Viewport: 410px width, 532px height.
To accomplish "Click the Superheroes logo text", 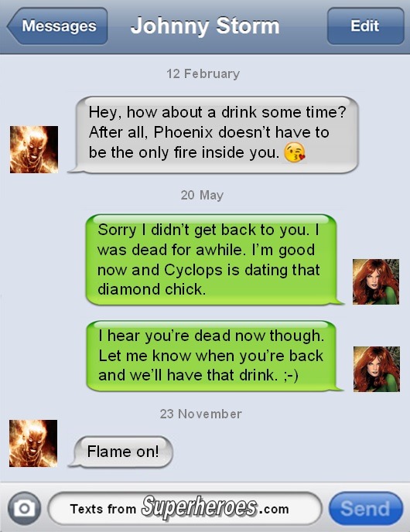I will pyautogui.click(x=200, y=507).
